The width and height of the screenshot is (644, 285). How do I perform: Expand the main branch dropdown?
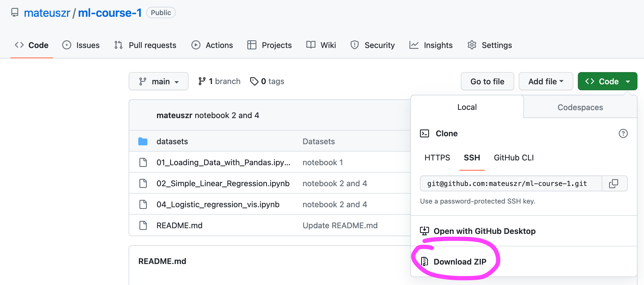pyautogui.click(x=158, y=81)
